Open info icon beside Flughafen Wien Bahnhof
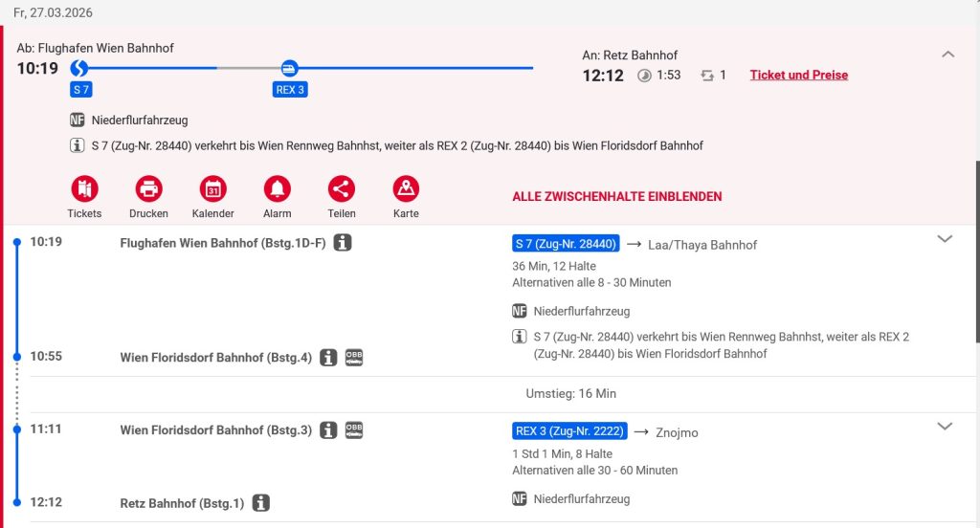This screenshot has width=980, height=528. pyautogui.click(x=343, y=243)
